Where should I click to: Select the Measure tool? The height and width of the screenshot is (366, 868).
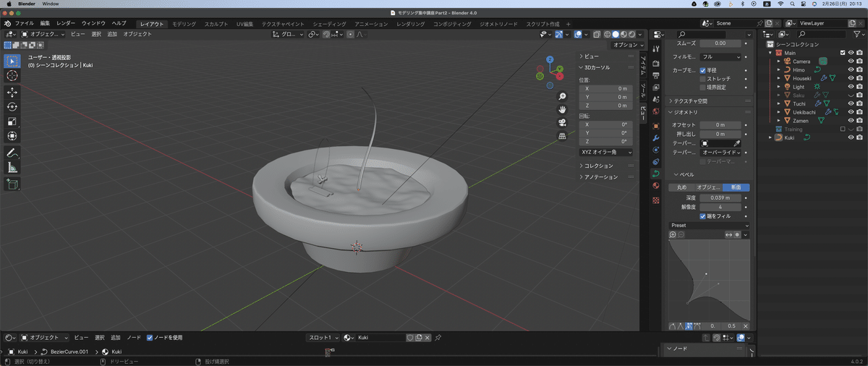(12, 168)
